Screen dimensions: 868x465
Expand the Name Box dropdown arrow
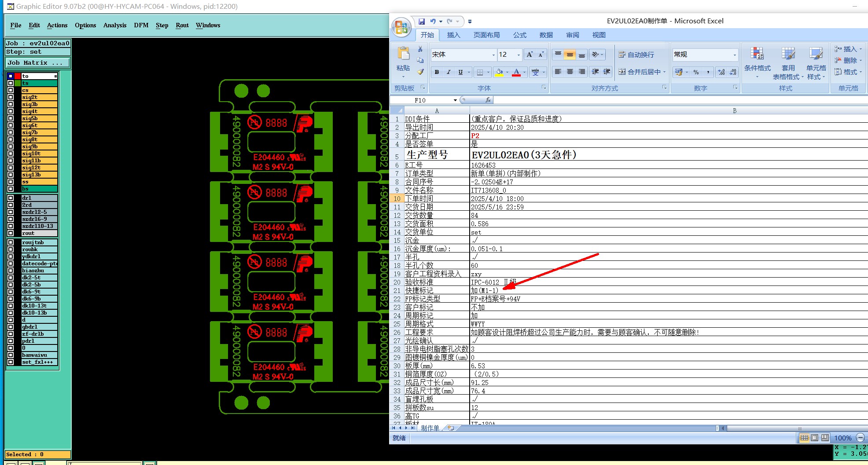455,100
